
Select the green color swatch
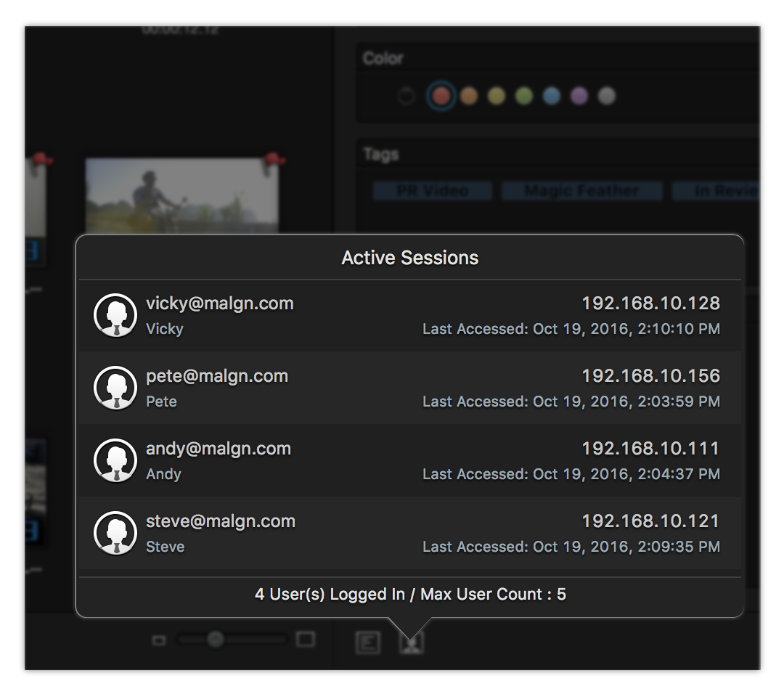click(523, 95)
